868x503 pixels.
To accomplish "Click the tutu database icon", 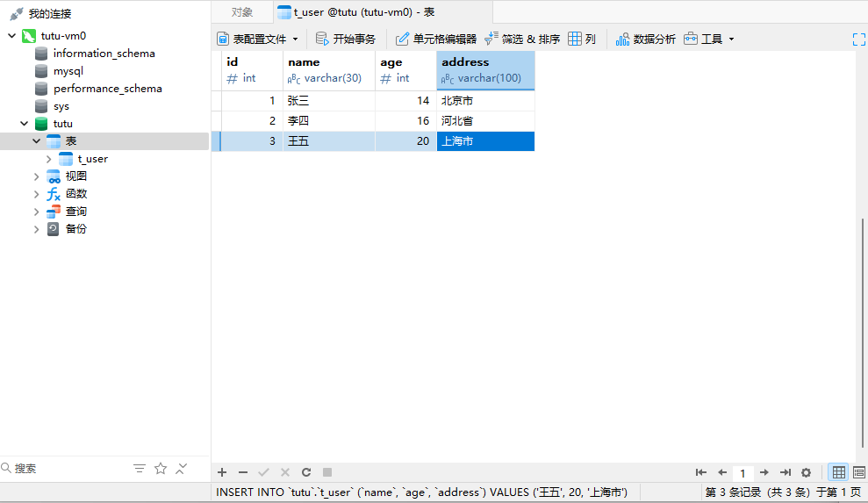I will pos(41,124).
